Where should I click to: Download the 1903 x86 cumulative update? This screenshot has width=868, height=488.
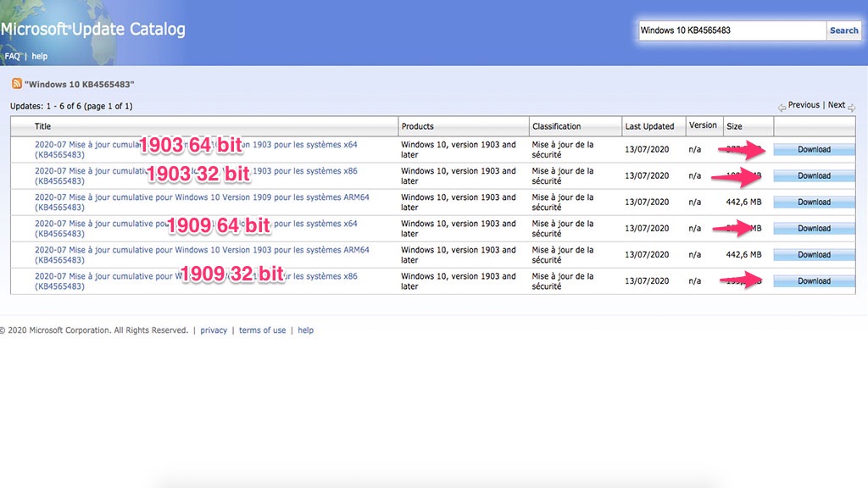point(814,175)
